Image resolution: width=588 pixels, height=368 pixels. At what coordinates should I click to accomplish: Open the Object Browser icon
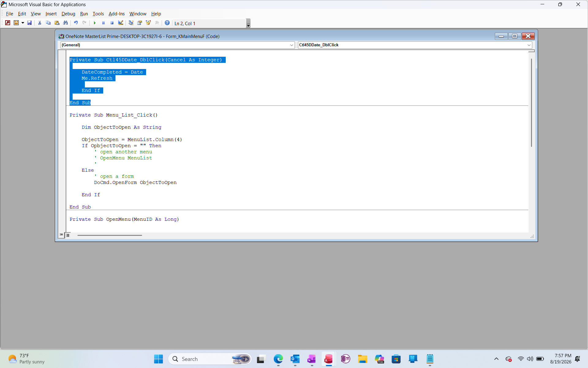tap(148, 23)
